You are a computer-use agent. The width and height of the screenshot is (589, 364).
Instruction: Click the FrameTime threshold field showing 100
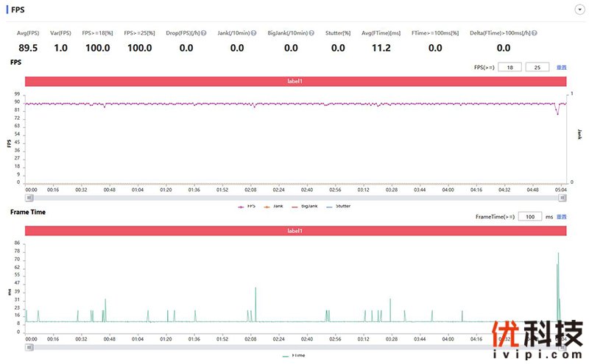pyautogui.click(x=529, y=217)
